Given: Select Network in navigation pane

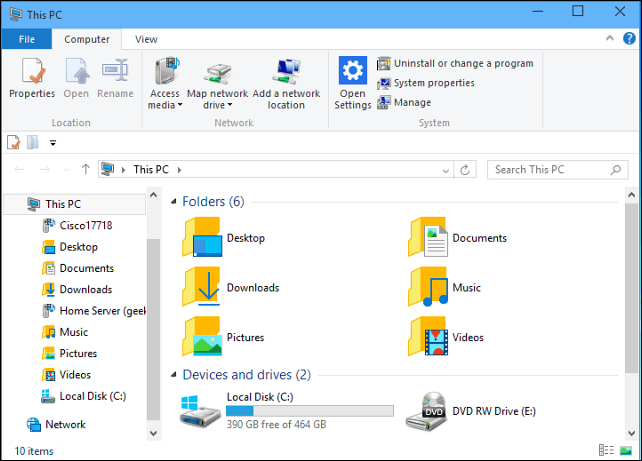Looking at the screenshot, I should coord(57,425).
